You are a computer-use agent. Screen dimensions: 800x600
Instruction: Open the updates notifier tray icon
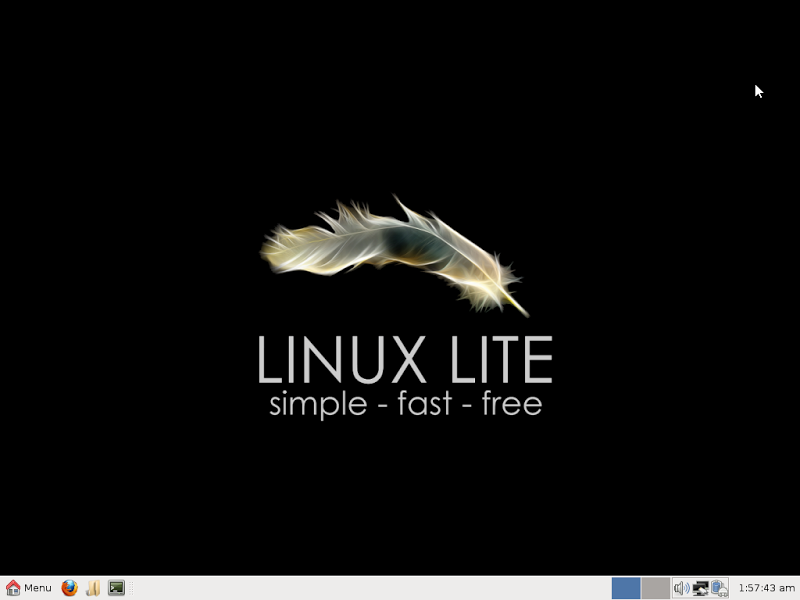pyautogui.click(x=719, y=588)
